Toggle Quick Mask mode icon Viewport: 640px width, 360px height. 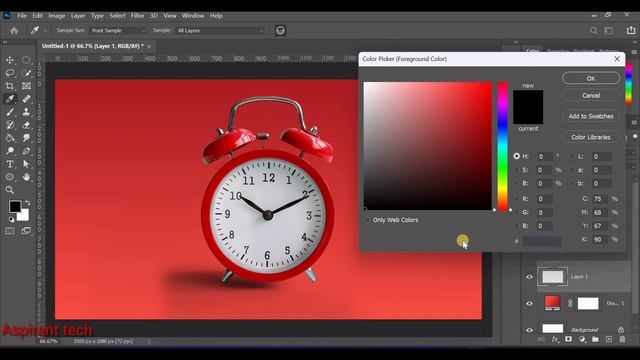point(10,231)
